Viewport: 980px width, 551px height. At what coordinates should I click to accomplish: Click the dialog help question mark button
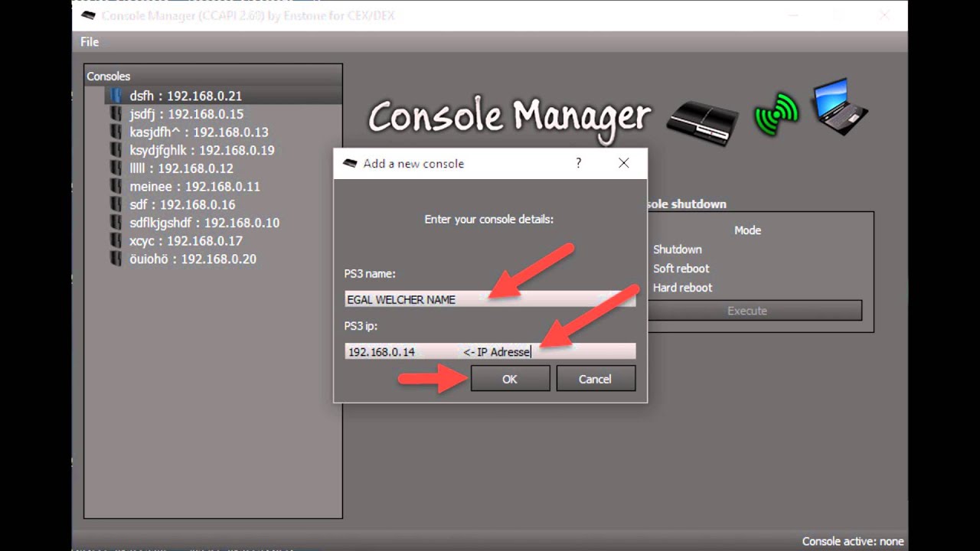(579, 163)
